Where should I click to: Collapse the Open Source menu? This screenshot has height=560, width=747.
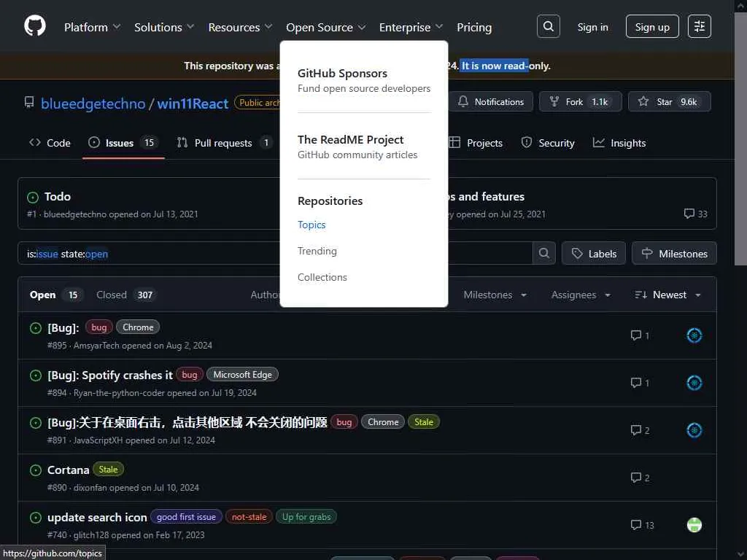point(326,27)
